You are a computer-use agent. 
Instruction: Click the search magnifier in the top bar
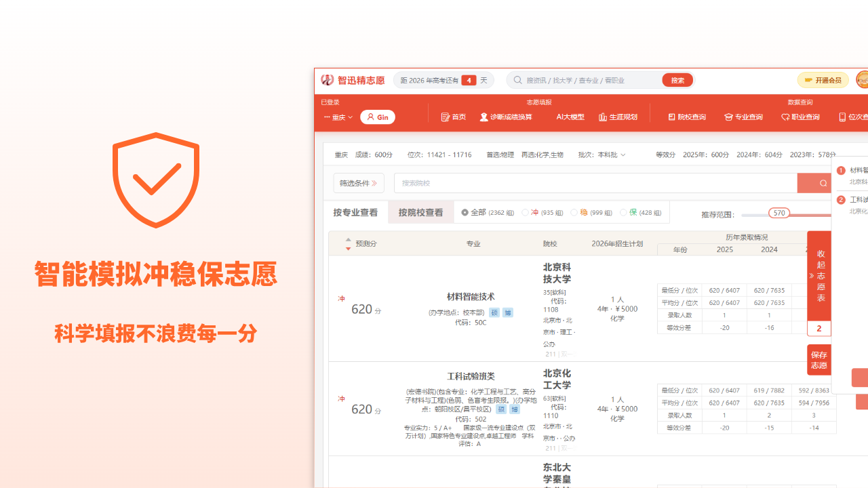[518, 80]
